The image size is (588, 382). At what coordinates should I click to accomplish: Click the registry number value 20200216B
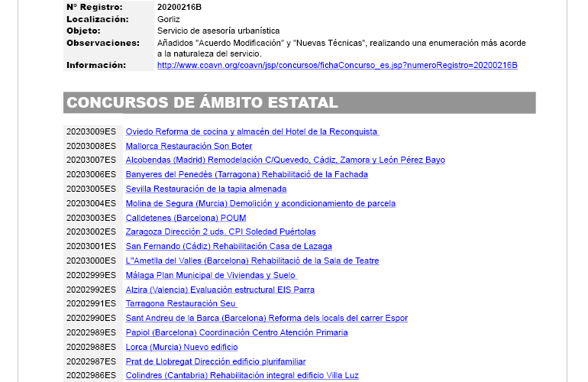pyautogui.click(x=179, y=7)
